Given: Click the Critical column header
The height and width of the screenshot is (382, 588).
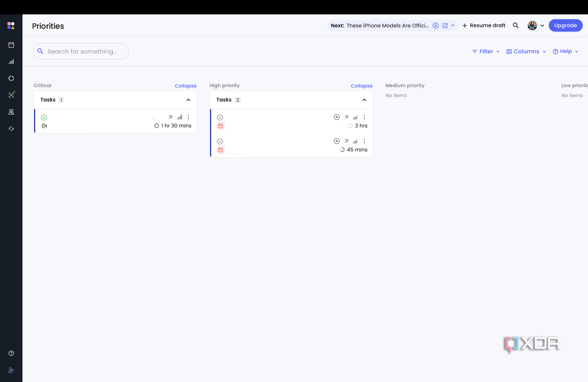Looking at the screenshot, I should [43, 86].
